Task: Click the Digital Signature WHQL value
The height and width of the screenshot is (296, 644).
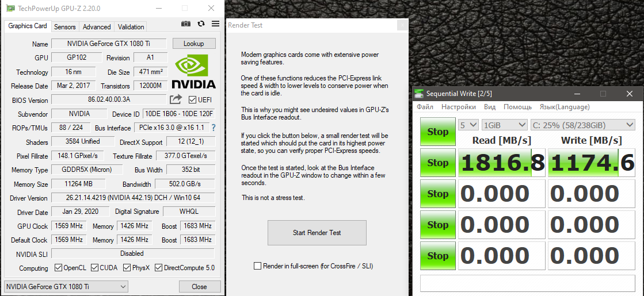Action: [189, 211]
